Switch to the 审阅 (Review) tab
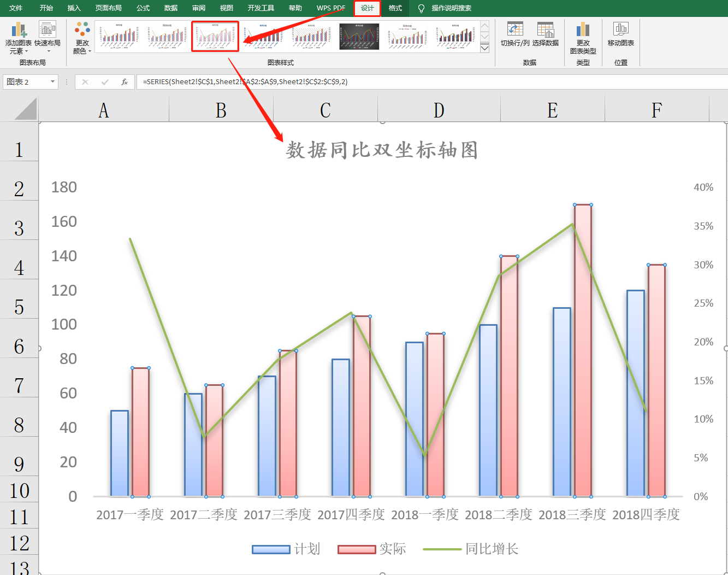 [199, 8]
